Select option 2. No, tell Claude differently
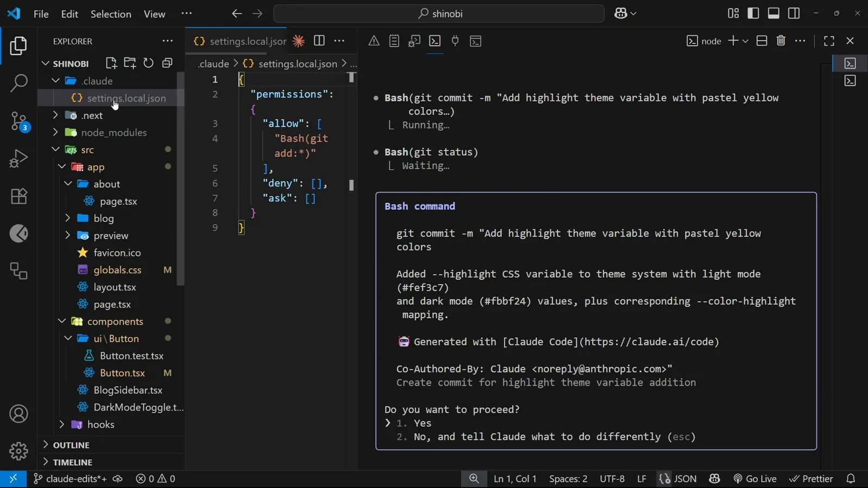This screenshot has width=868, height=488. click(546, 436)
